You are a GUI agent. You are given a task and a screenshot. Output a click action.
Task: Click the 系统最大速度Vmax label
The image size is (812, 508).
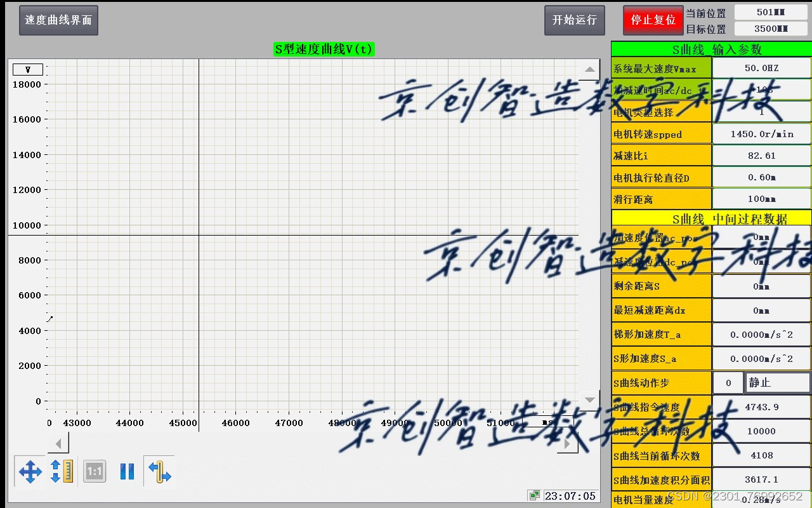click(661, 69)
